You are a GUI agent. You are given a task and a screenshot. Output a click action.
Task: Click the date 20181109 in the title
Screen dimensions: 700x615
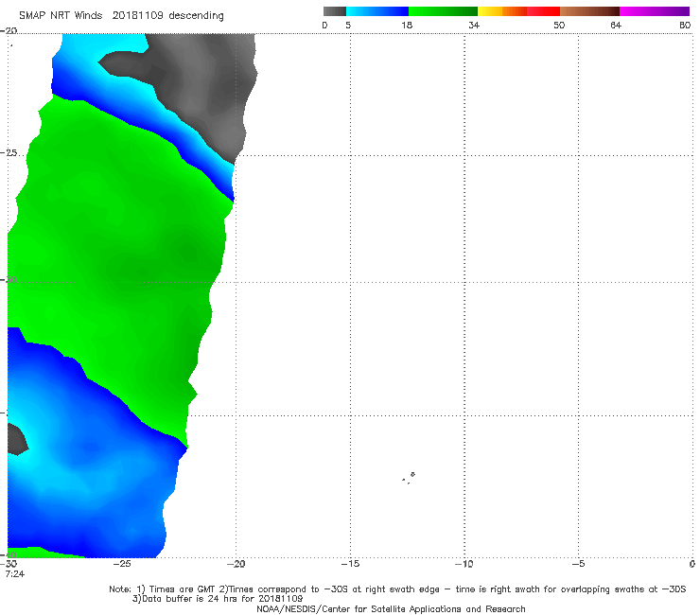137,16
